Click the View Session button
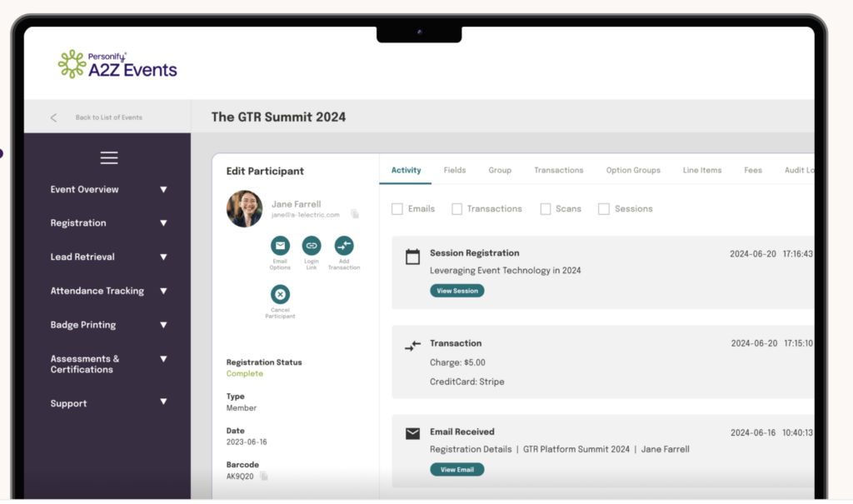Screen dimensions: 853x504 (x=457, y=291)
